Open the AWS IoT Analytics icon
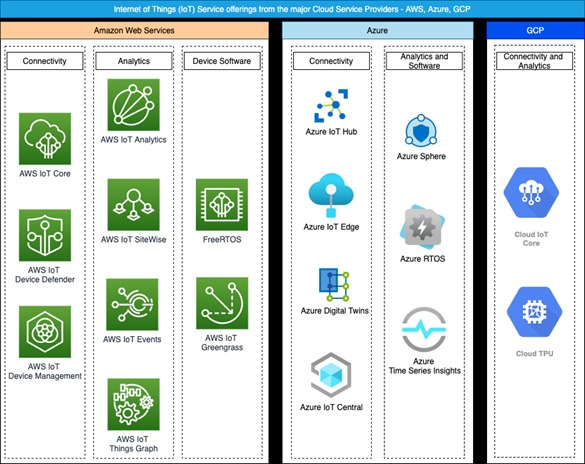 coord(134,105)
